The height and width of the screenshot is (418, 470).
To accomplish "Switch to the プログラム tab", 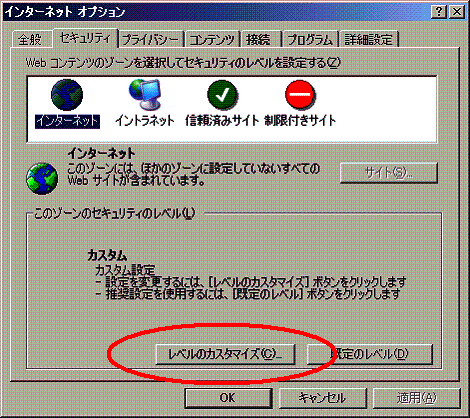I will [310, 40].
